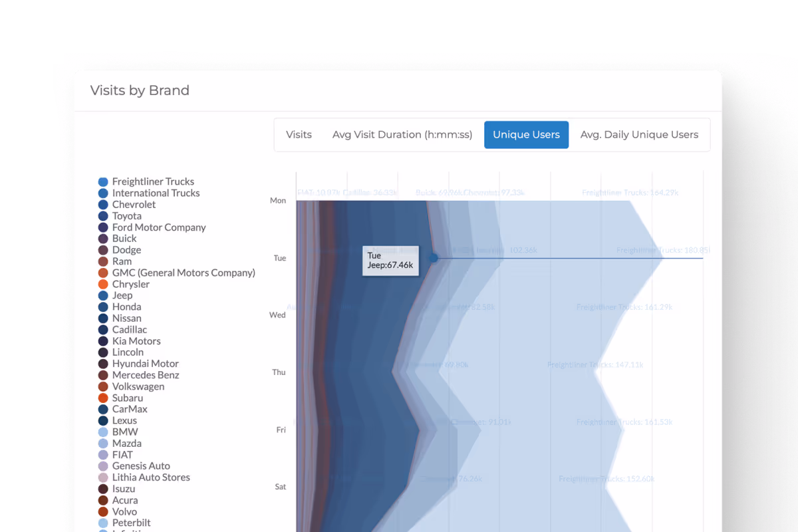Click the Volkswagen legend entry
The height and width of the screenshot is (532, 798).
pos(132,386)
